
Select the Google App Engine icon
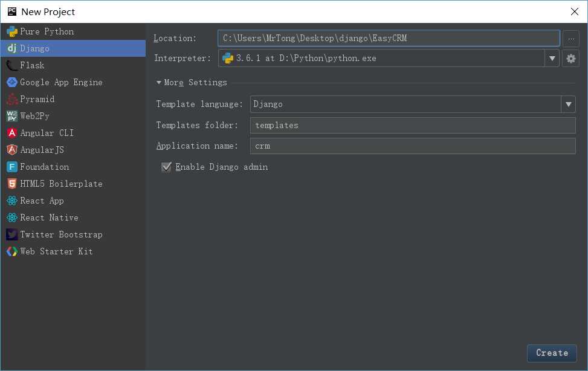pyautogui.click(x=12, y=82)
